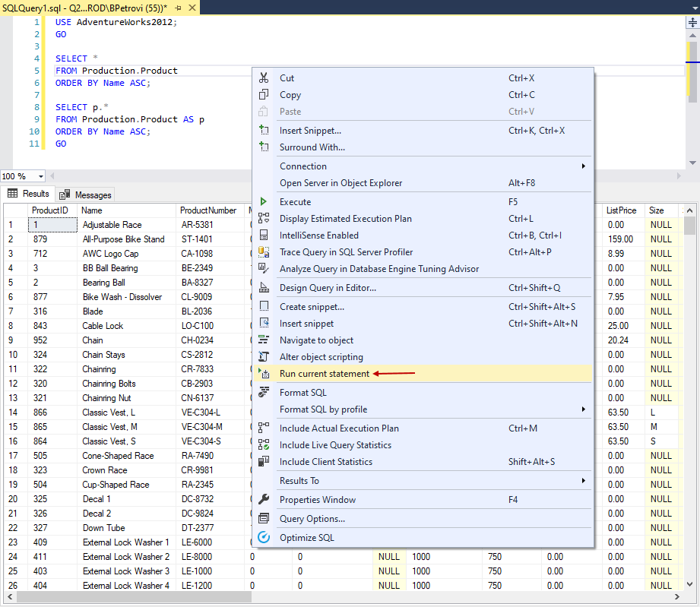
Task: Click results grid horizontal scroll right arrow
Action: 676,596
